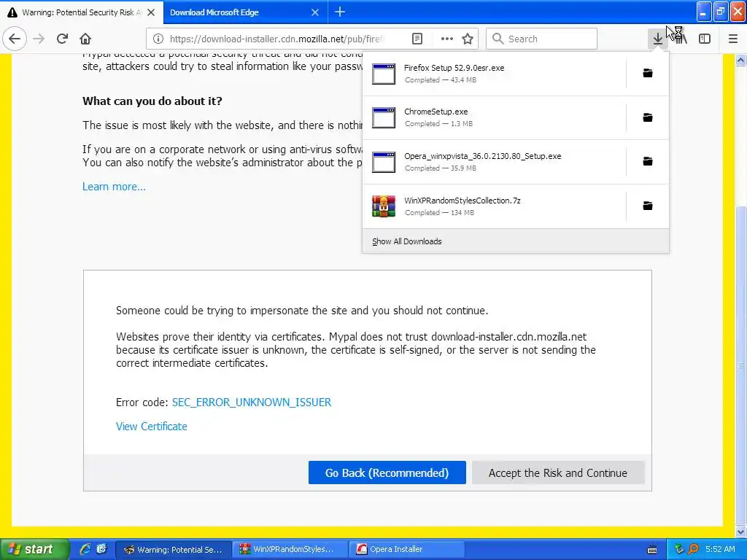Click SEC_ERROR_UNKNOWN_ISSUER error code link

[x=252, y=402]
